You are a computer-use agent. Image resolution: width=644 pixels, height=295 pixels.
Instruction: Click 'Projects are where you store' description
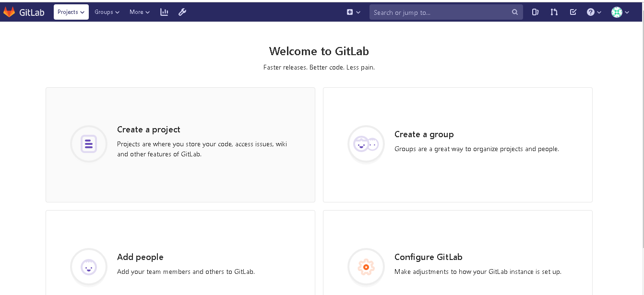click(202, 149)
